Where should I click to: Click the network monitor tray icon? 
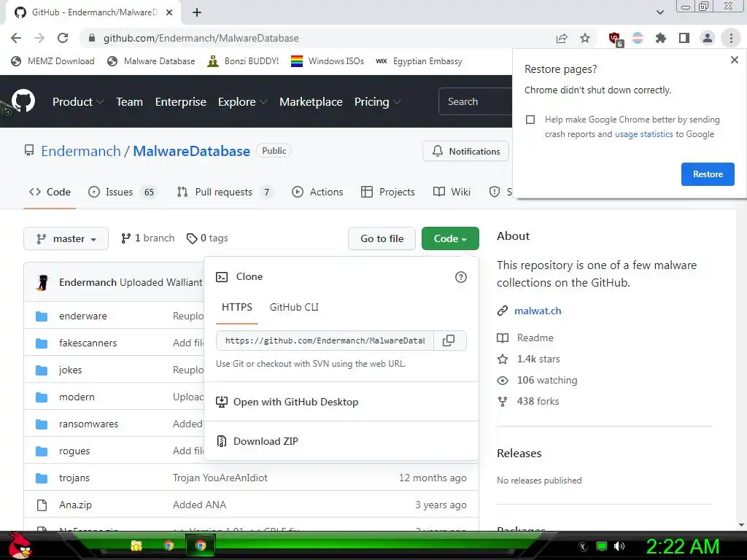(x=602, y=546)
